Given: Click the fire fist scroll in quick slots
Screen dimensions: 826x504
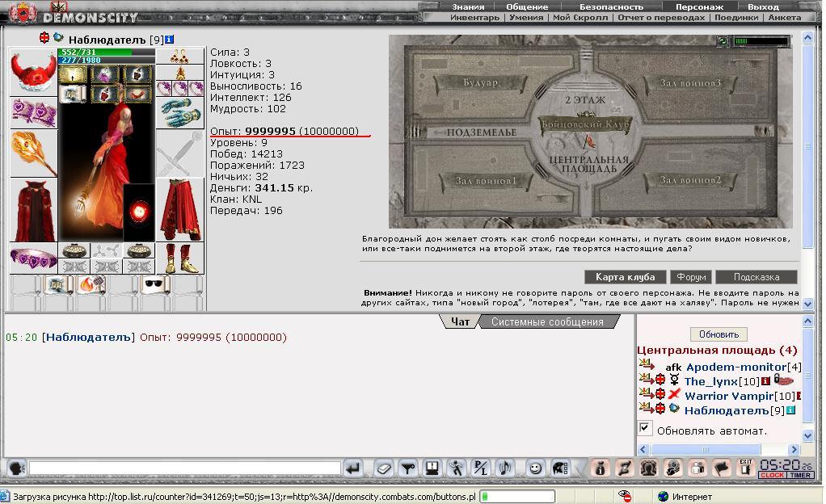Looking at the screenshot, I should pos(91,284).
